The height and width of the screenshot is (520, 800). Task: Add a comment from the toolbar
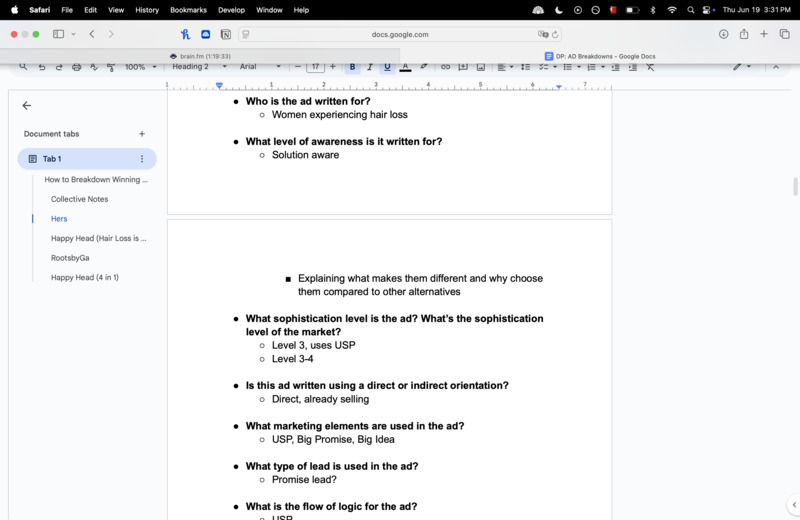point(463,67)
